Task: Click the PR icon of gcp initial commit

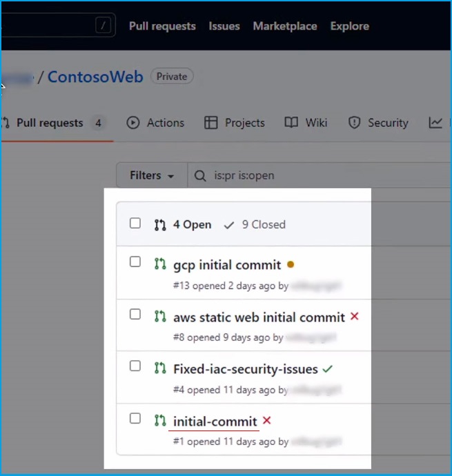Action: pos(160,264)
